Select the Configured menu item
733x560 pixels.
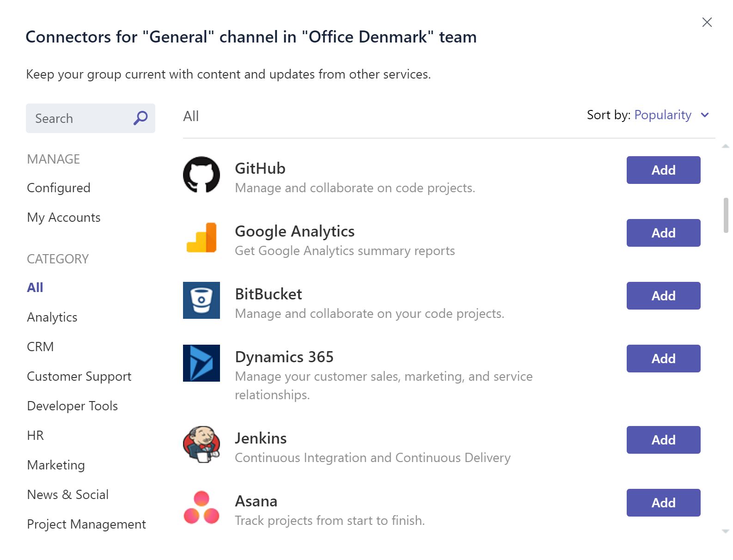click(x=59, y=188)
